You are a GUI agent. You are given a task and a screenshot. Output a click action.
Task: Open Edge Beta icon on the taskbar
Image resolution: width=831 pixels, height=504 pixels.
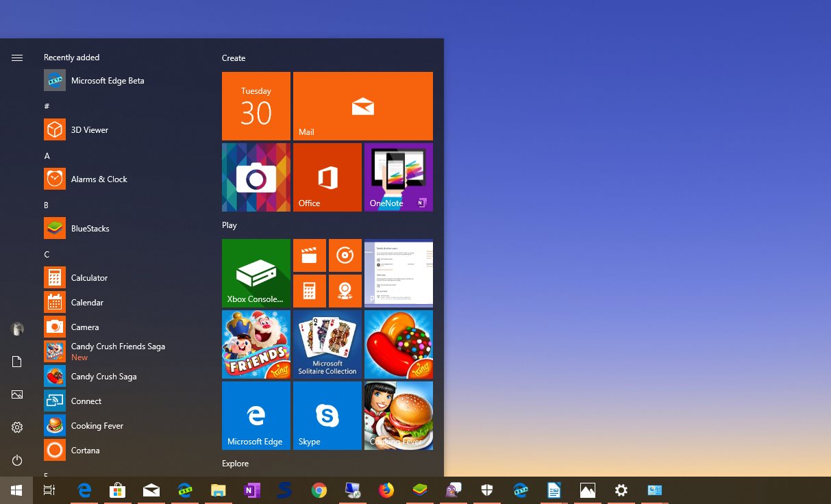pos(521,490)
